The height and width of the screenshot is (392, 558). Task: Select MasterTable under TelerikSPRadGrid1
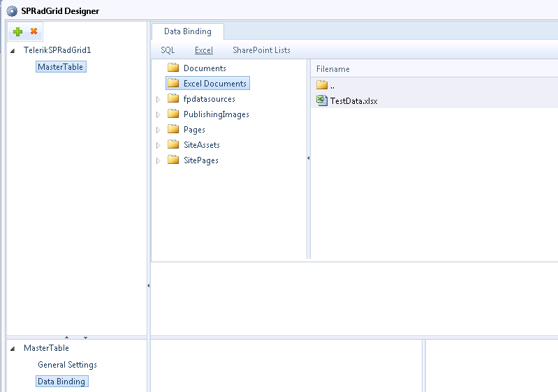61,67
